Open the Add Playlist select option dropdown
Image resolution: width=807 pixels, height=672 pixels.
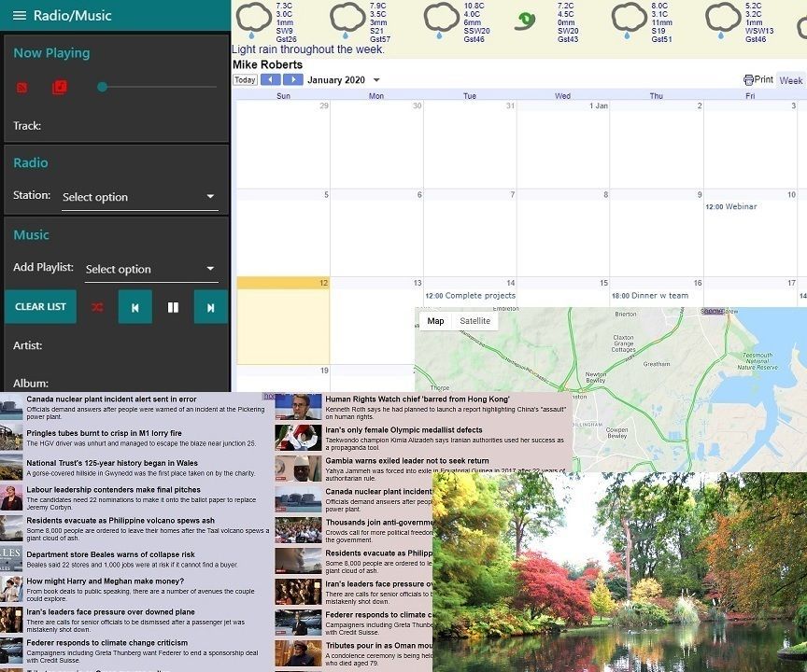pos(150,269)
